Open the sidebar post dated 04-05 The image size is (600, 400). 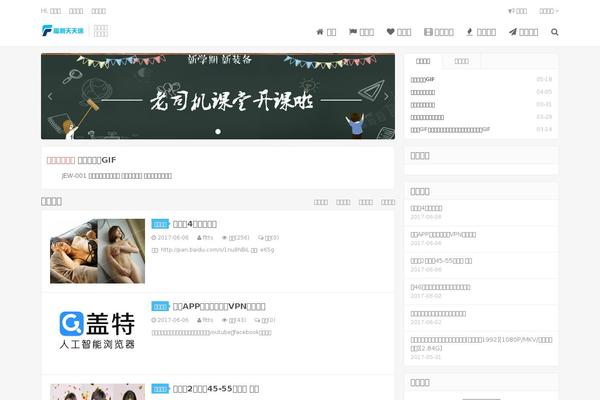(422, 92)
